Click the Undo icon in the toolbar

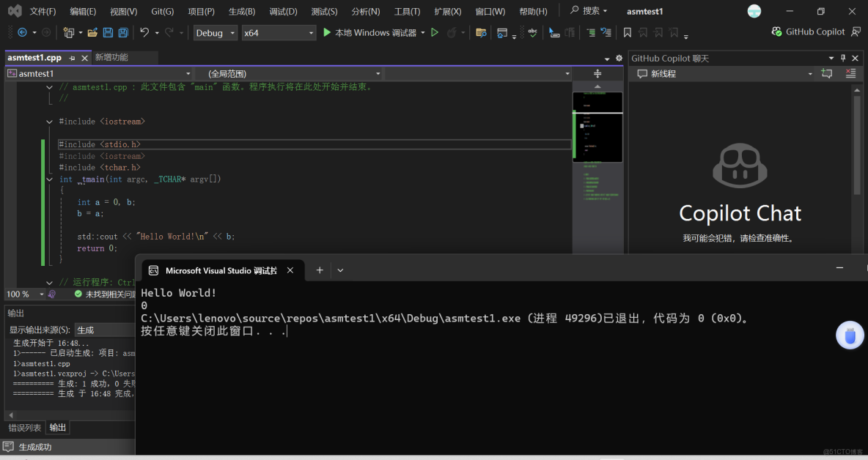143,32
